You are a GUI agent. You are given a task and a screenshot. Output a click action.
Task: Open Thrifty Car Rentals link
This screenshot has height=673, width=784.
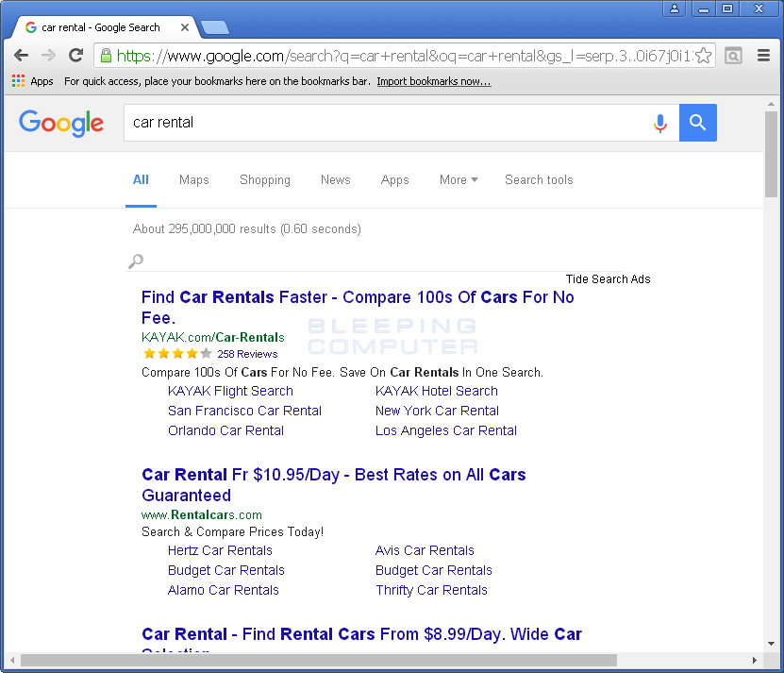click(431, 591)
